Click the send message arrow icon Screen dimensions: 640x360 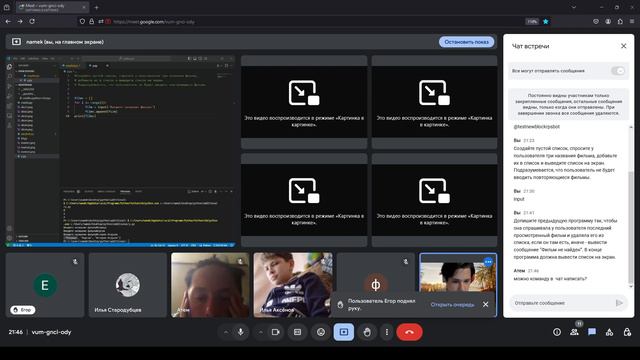click(x=619, y=303)
